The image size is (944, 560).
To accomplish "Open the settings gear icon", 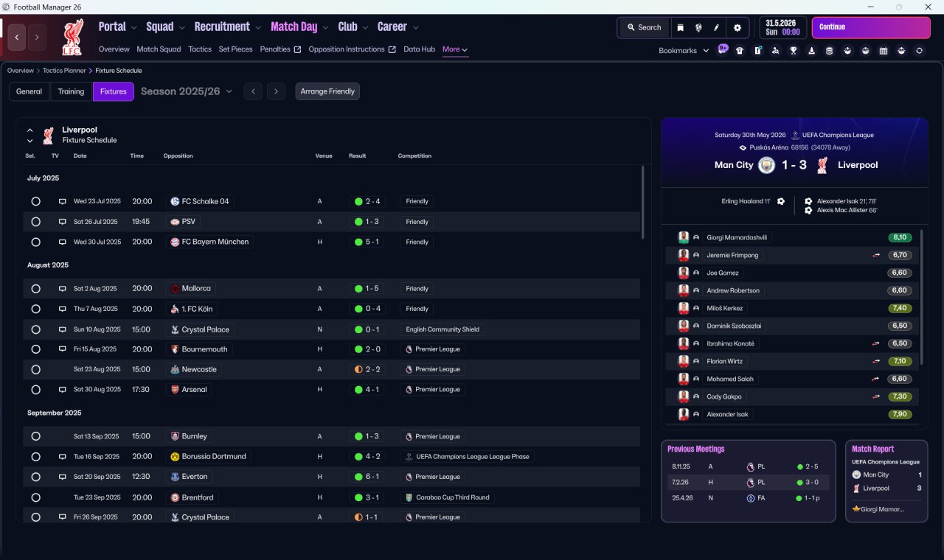I will pyautogui.click(x=737, y=27).
